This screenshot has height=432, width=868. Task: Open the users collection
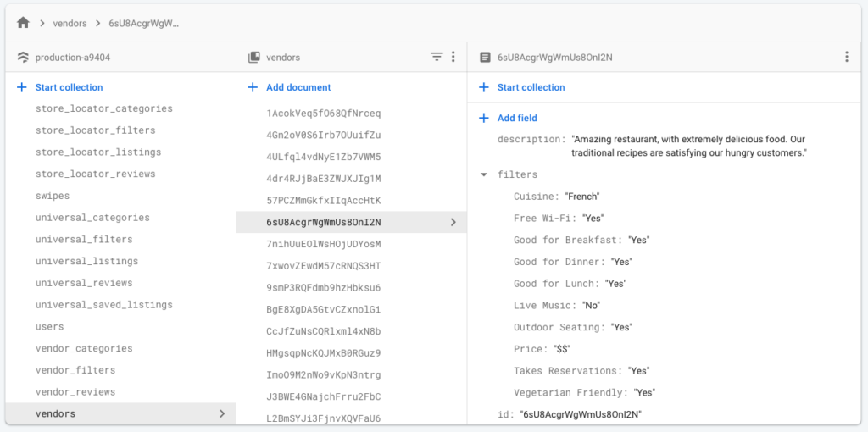point(50,327)
